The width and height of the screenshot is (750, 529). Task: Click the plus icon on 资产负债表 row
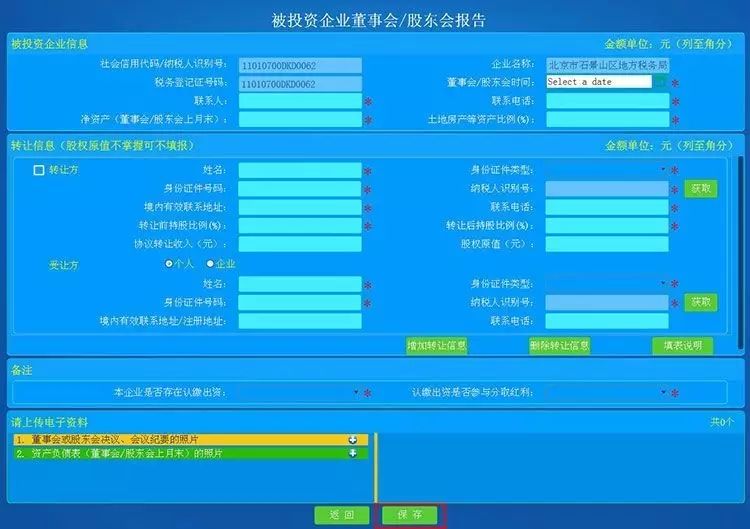click(x=352, y=453)
